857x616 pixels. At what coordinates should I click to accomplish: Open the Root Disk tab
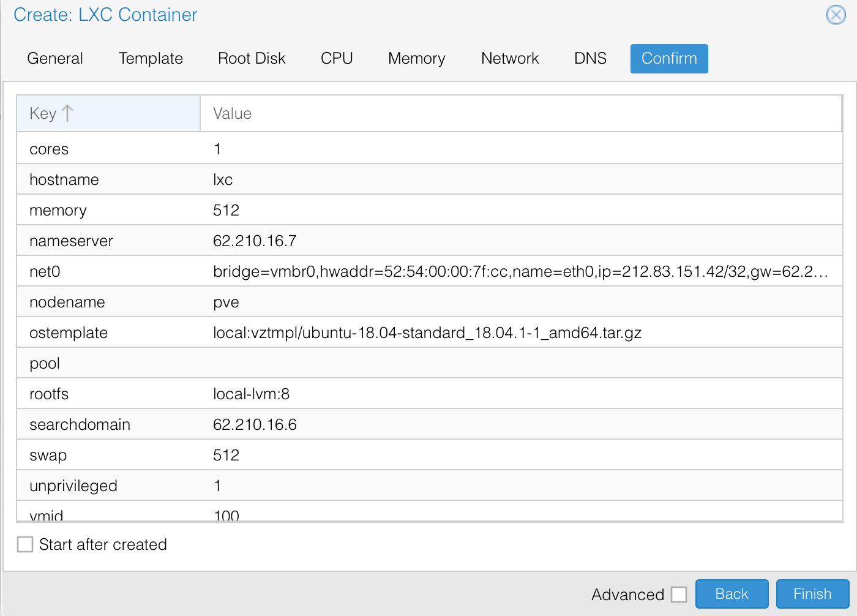tap(252, 59)
